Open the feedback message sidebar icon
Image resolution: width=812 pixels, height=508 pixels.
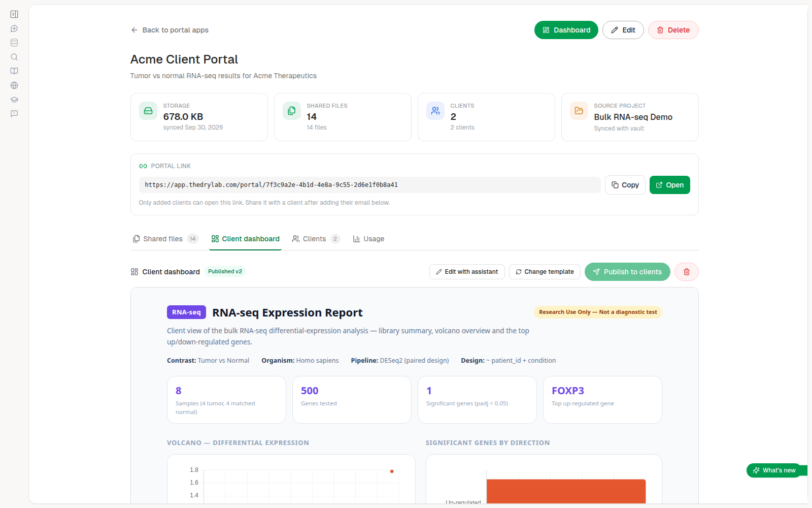tap(14, 114)
